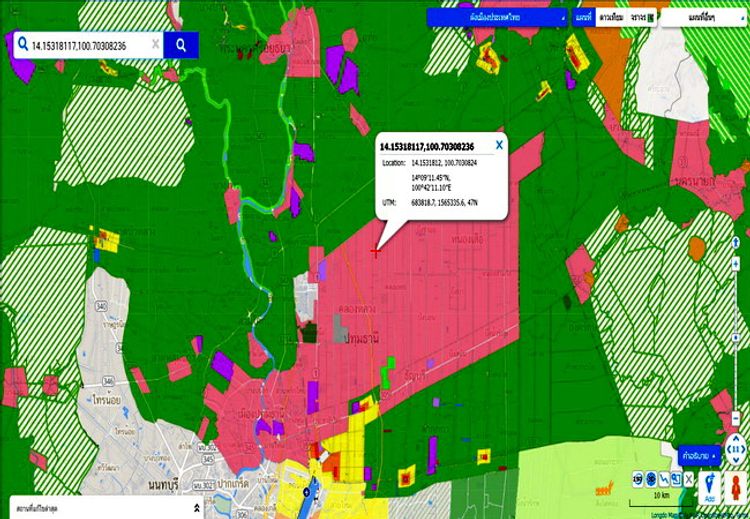The image size is (750, 519).
Task: Open the blue city plan layer dropdown
Action: coord(497,17)
